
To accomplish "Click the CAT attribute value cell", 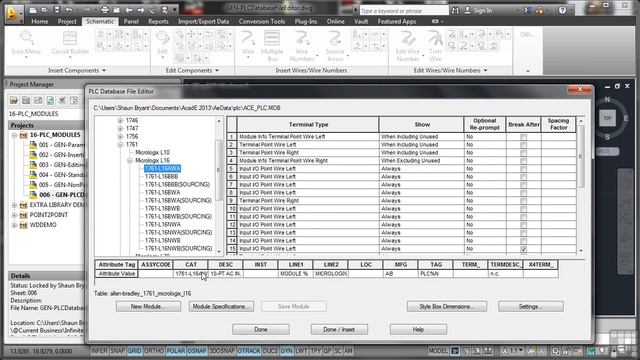I will 191,274.
